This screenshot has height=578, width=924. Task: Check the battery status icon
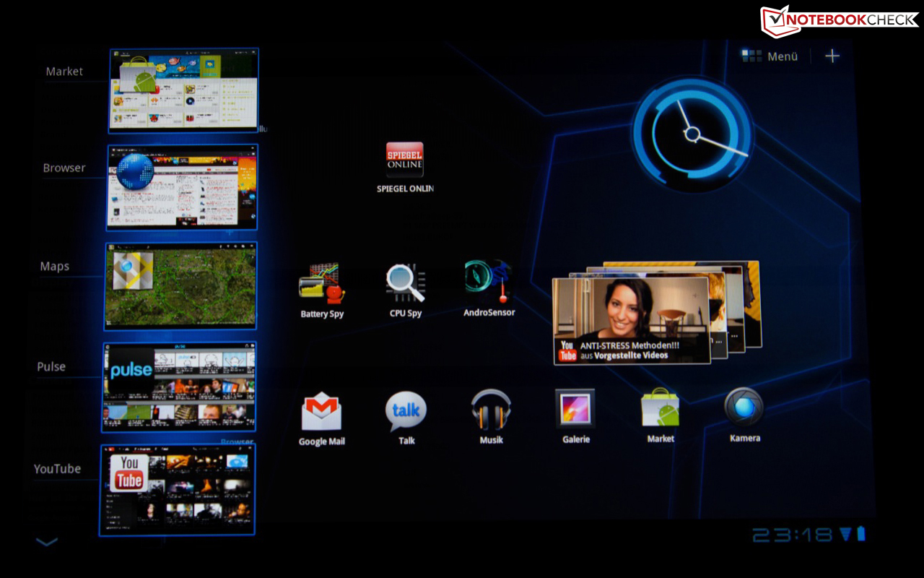tap(860, 534)
